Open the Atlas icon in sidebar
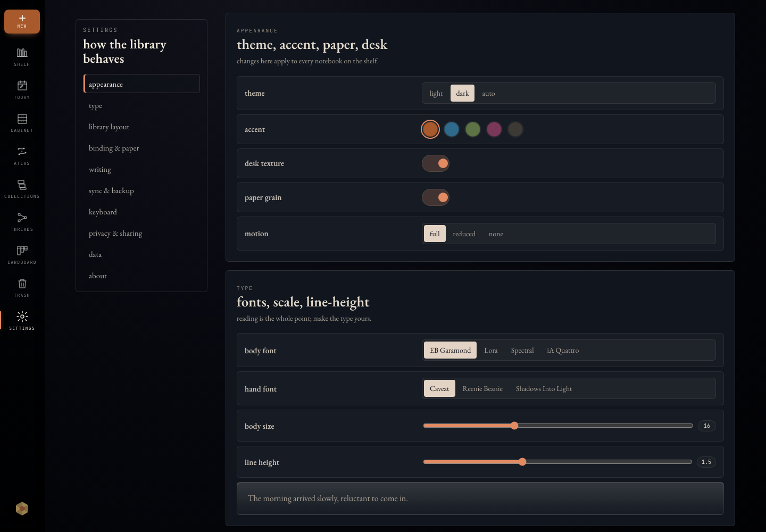Viewport: 766px width, 532px height. point(22,152)
